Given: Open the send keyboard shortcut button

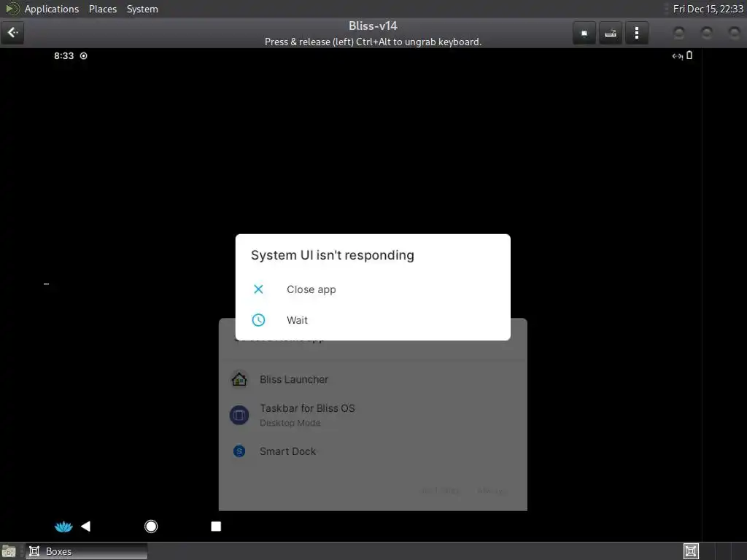Looking at the screenshot, I should 611,33.
